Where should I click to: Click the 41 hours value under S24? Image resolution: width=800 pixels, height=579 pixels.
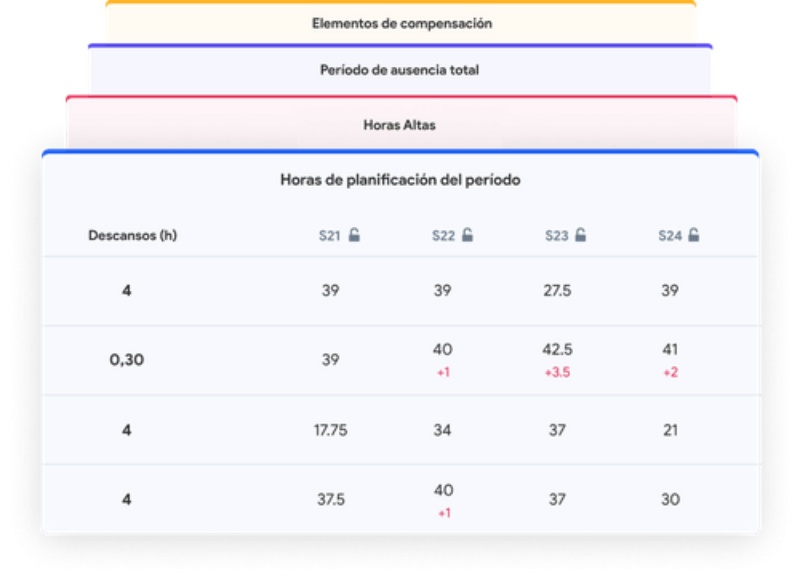pyautogui.click(x=670, y=350)
